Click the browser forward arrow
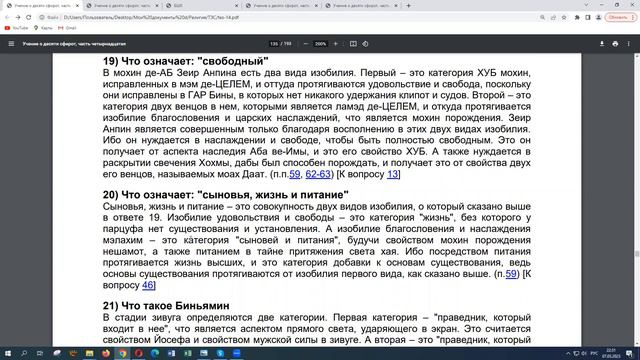 tap(18, 18)
